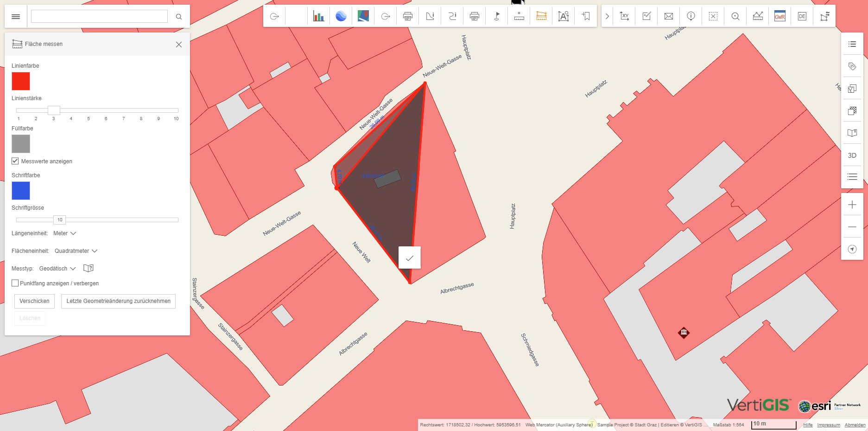
Task: Click the info identify tool icon
Action: 691,16
